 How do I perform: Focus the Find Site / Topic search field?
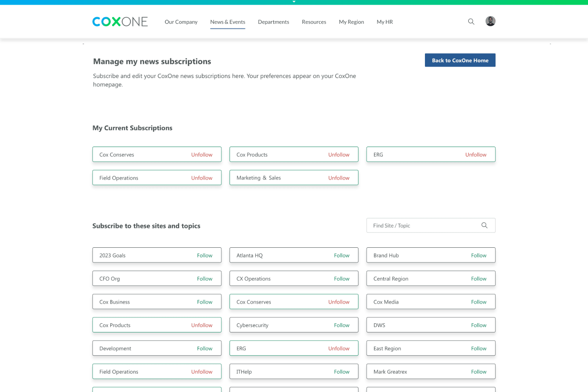tap(431, 225)
